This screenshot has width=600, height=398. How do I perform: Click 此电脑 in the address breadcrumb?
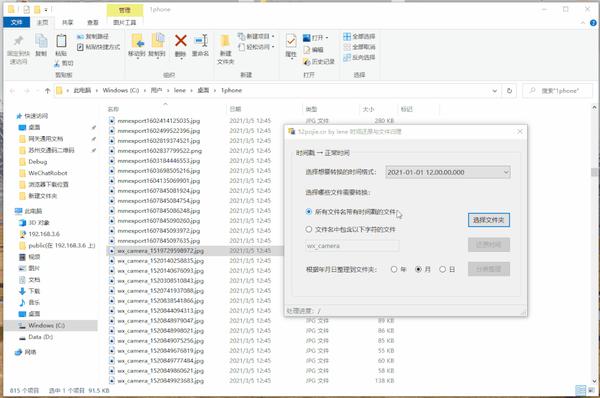82,91
